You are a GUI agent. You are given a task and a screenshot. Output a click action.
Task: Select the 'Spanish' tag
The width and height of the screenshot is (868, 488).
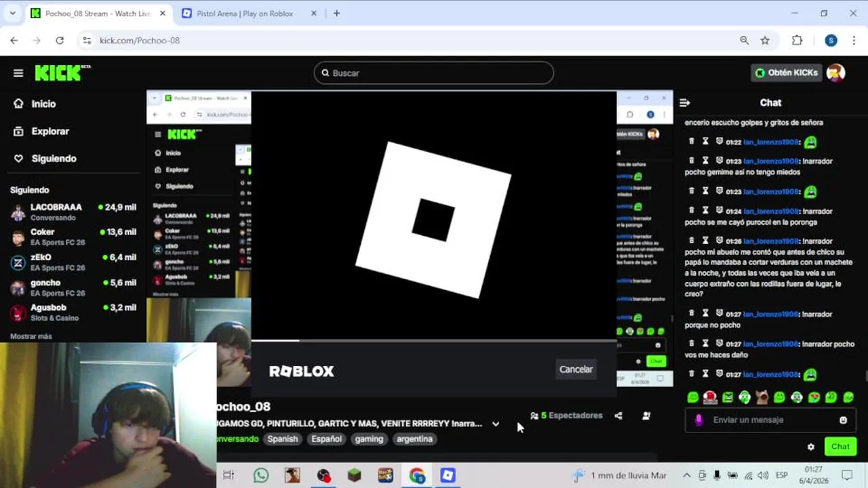pos(282,439)
